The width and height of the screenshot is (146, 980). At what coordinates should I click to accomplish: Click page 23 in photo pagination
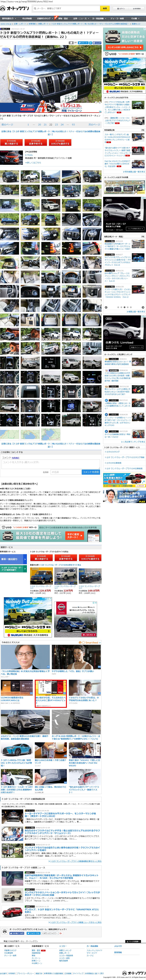(x=56, y=124)
